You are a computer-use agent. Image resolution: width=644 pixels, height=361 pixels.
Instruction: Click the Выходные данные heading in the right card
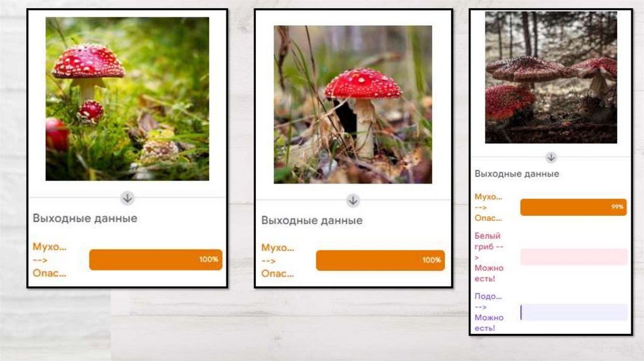pos(517,174)
